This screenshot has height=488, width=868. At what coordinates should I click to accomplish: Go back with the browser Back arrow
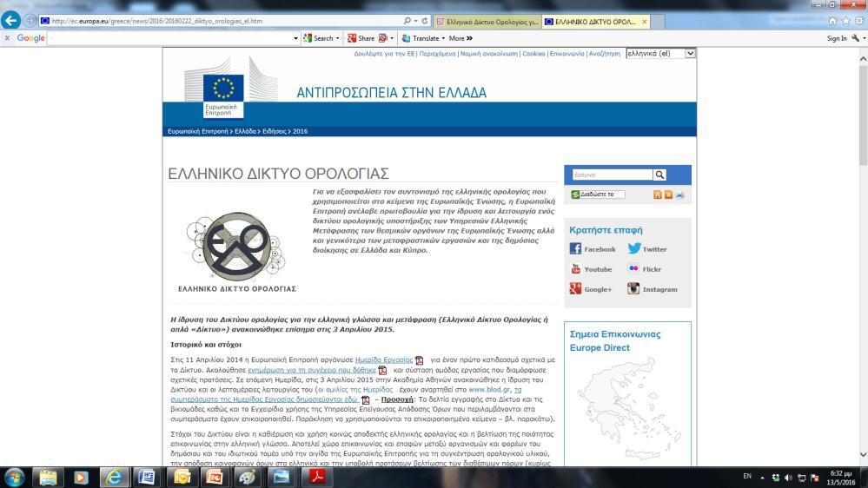pos(10,21)
